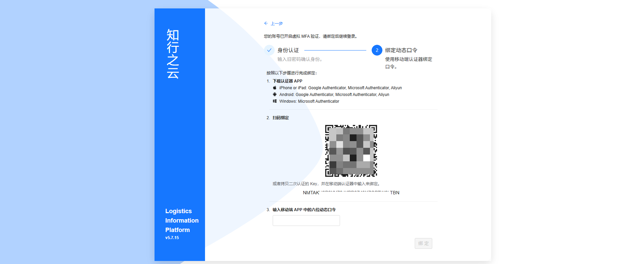Click the back arrow icon
This screenshot has width=644, height=264.
tap(266, 23)
